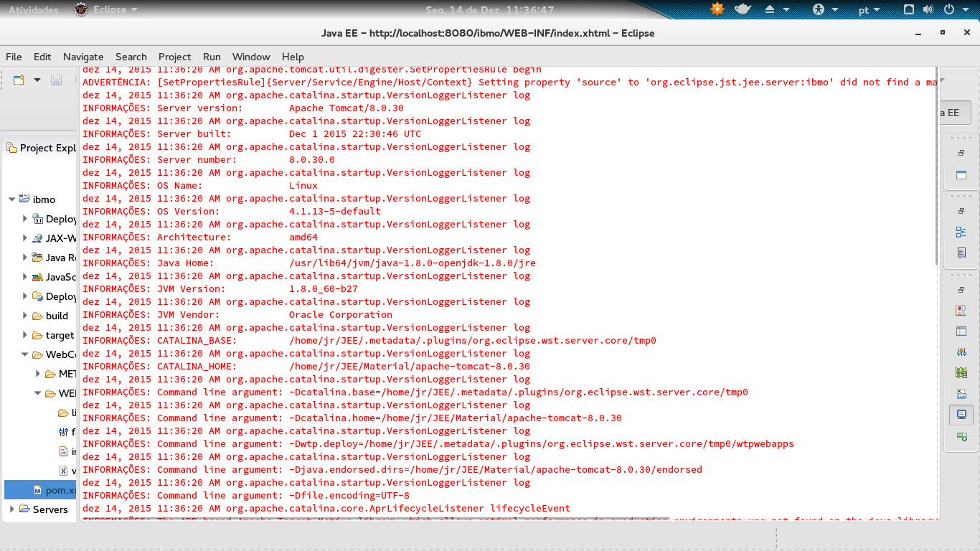Click the network connection tray icon
This screenshot has width=980, height=551.
(x=909, y=10)
